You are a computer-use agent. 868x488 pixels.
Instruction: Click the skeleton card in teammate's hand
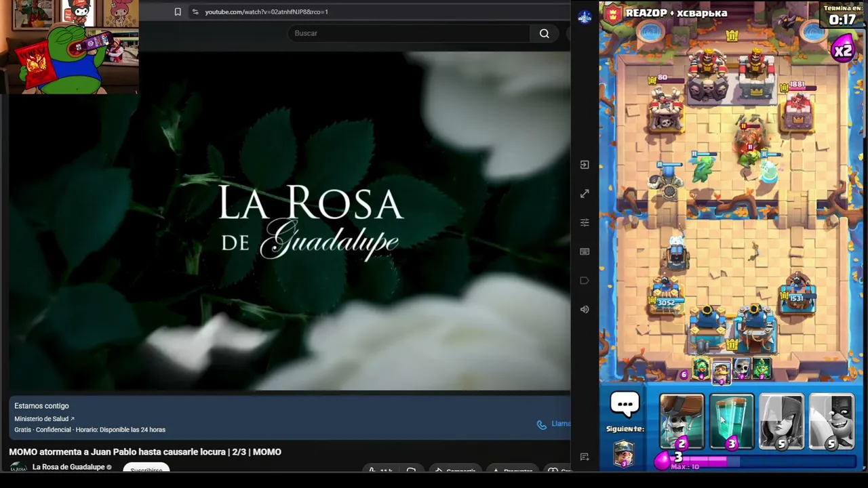tap(741, 369)
